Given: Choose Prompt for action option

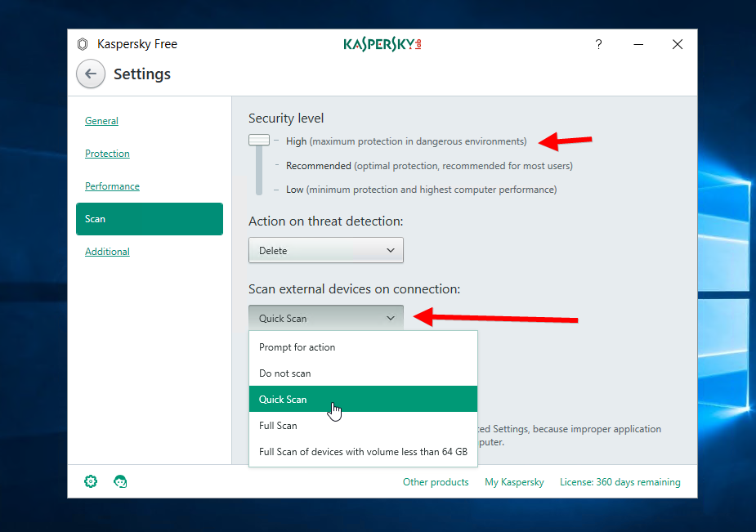Looking at the screenshot, I should [363, 347].
